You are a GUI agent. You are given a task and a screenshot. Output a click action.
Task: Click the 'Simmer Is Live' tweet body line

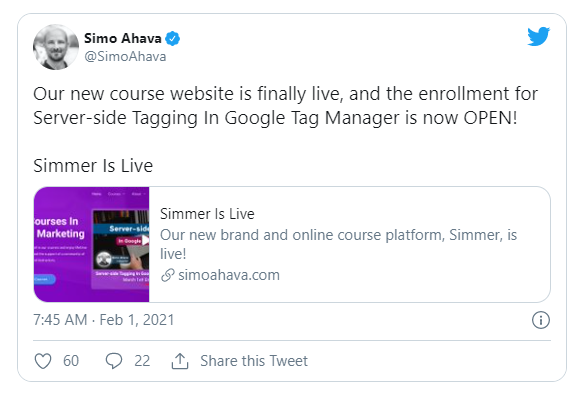[93, 166]
